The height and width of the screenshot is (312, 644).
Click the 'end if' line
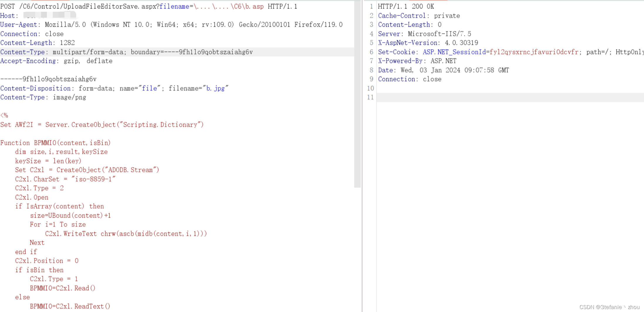tap(26, 252)
